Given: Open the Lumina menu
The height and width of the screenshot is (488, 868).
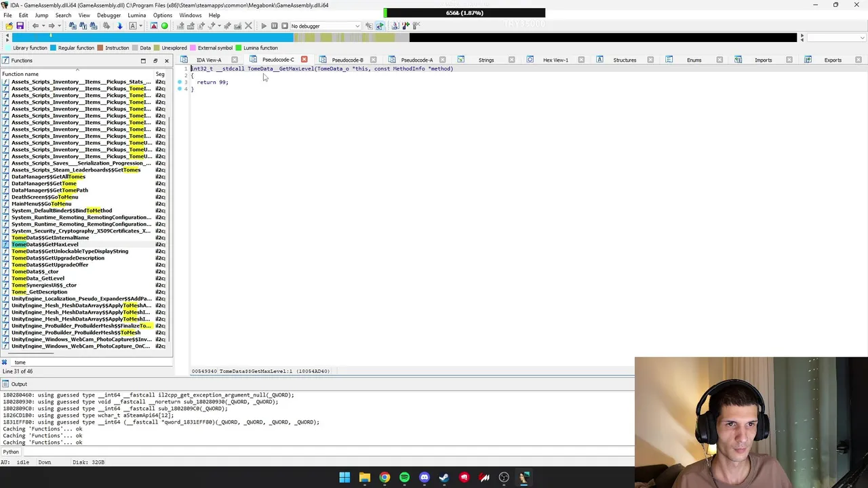Looking at the screenshot, I should tap(136, 15).
